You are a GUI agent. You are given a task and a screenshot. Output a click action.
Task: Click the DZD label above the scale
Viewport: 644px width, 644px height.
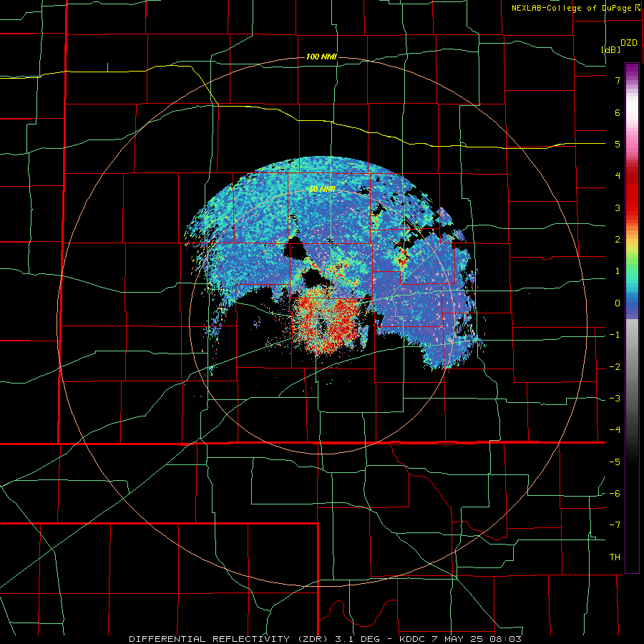629,43
